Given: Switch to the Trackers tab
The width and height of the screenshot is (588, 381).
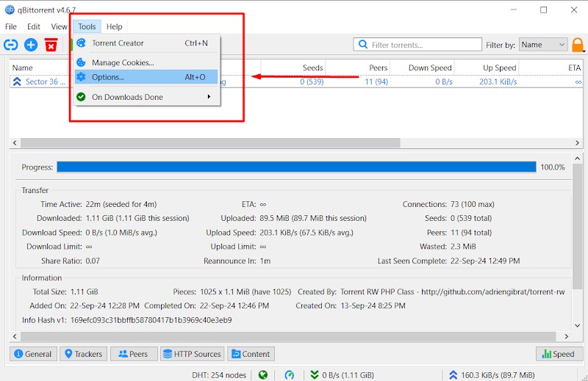Looking at the screenshot, I should pos(83,354).
